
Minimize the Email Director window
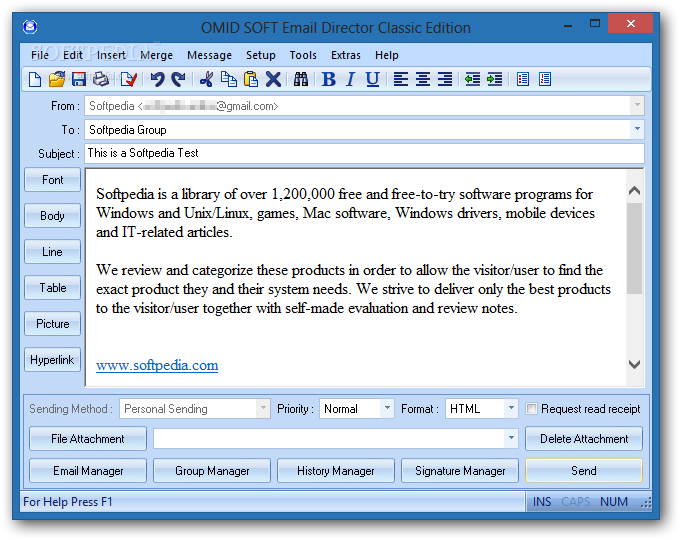pyautogui.click(x=568, y=26)
